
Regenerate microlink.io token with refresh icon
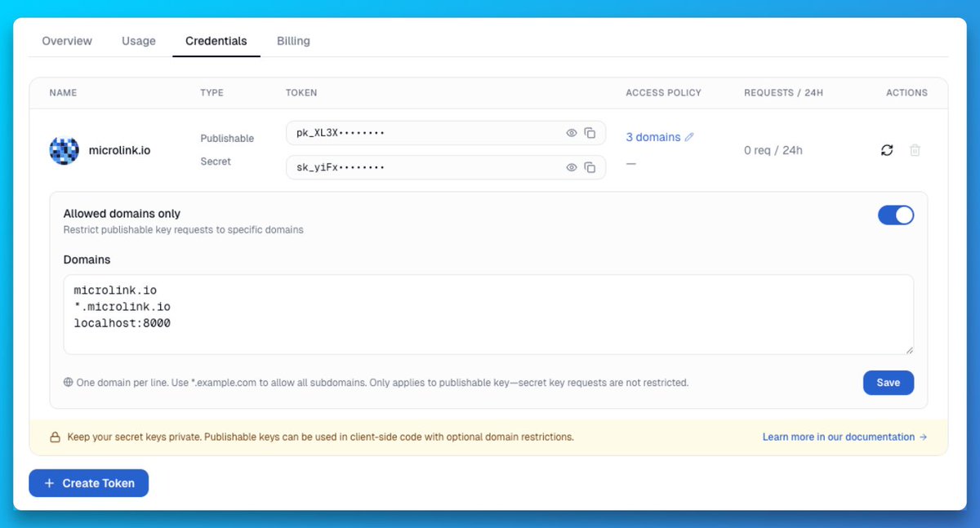click(x=887, y=150)
